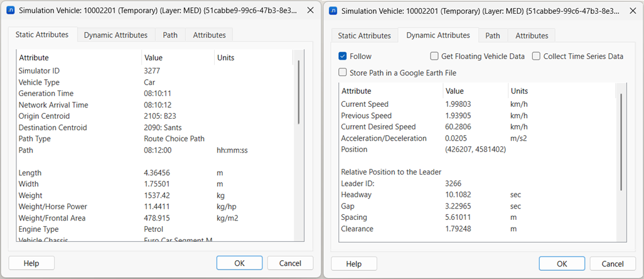Click the app icon in right dialog title bar

point(333,11)
